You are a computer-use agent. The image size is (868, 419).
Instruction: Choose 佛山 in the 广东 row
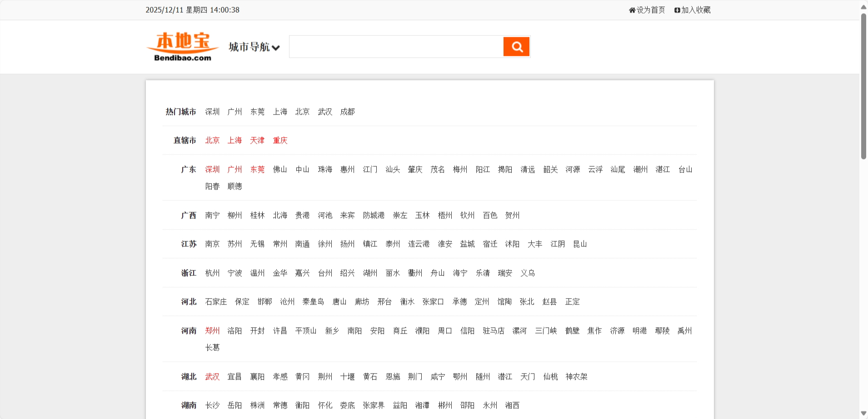tap(280, 170)
